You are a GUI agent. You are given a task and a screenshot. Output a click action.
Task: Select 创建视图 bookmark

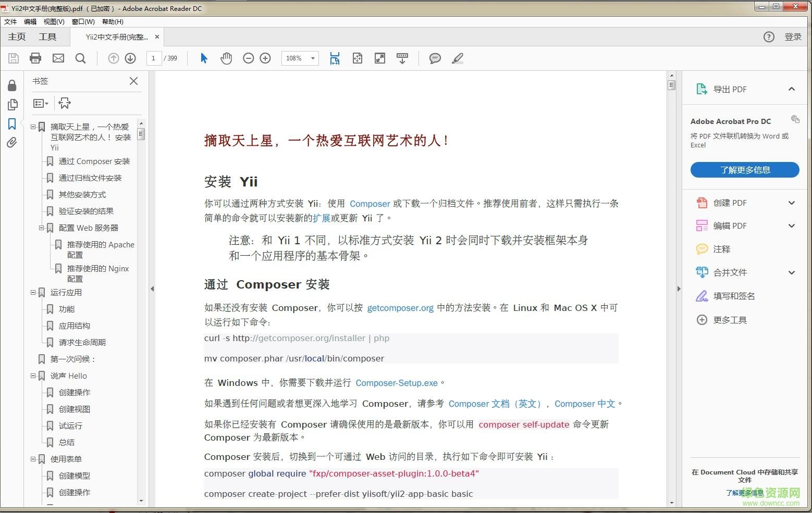point(75,409)
